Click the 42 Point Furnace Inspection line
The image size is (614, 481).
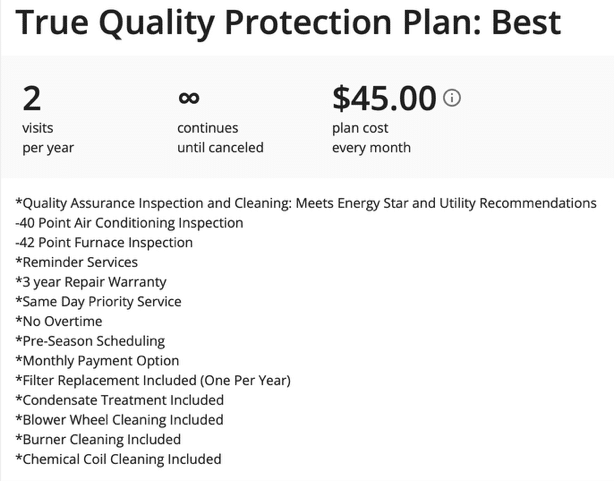pos(104,242)
